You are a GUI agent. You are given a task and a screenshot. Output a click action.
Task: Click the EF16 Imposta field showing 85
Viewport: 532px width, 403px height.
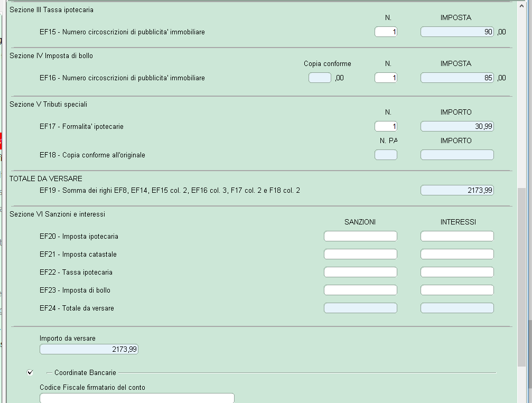pos(457,78)
